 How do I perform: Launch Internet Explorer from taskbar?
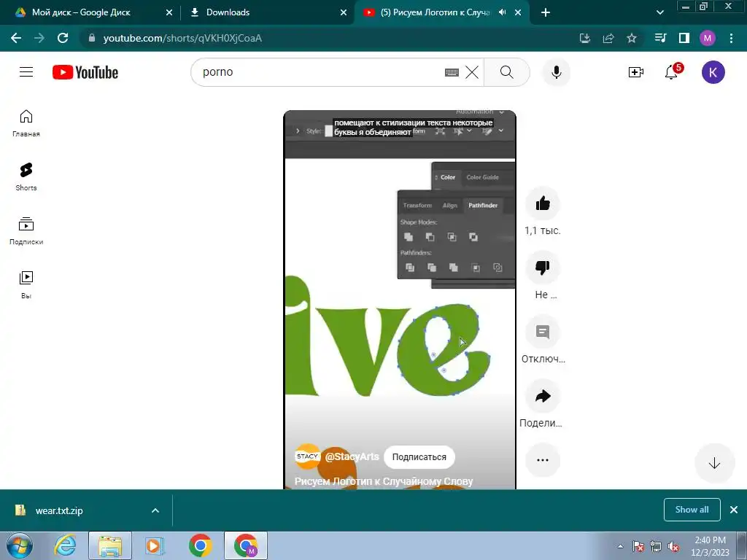[x=65, y=545]
